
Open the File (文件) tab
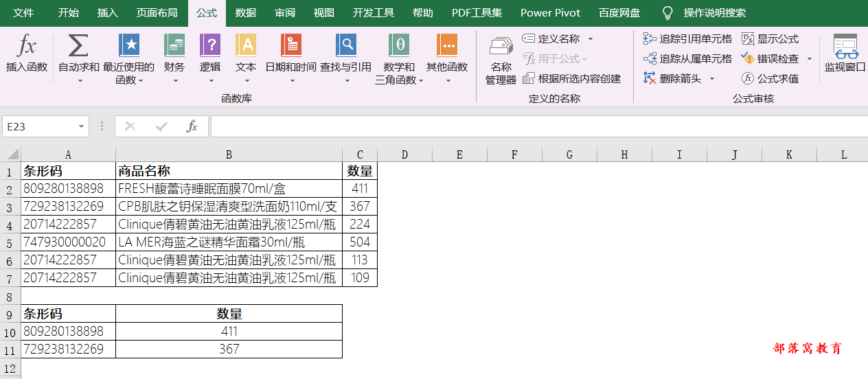click(x=23, y=13)
